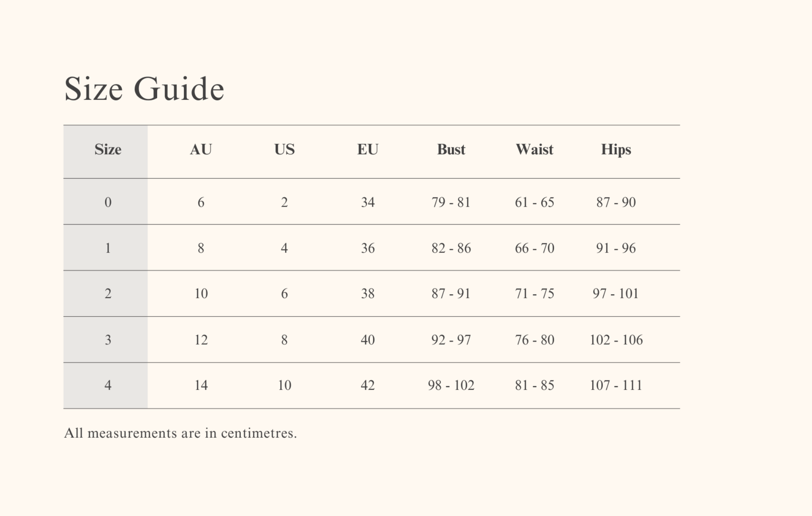Screen dimensions: 812x516
Task: Select the waist range 76 - 80
Action: click(x=534, y=339)
